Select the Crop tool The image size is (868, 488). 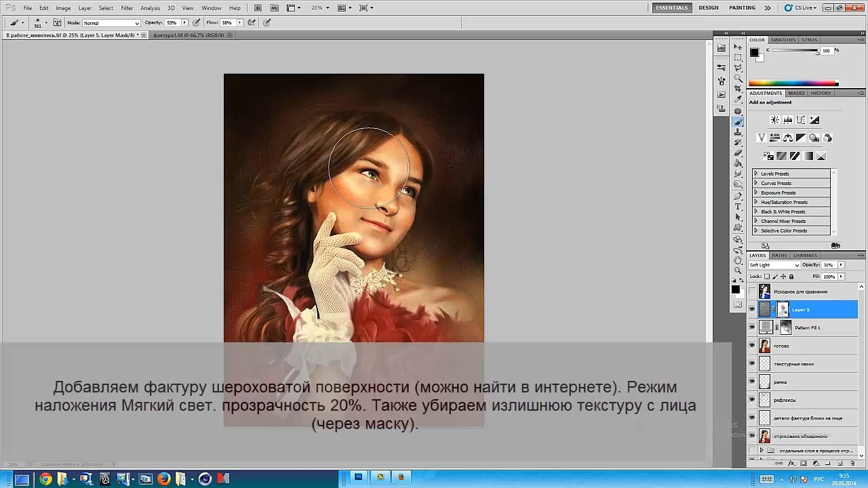click(738, 89)
